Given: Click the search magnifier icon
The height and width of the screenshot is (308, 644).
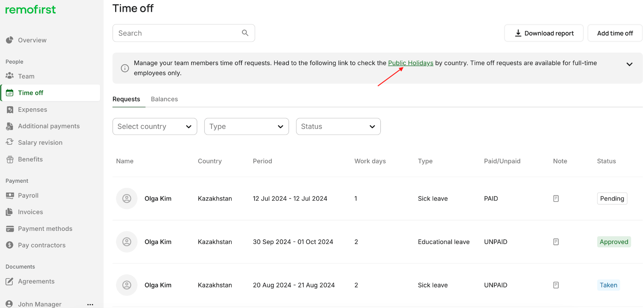Looking at the screenshot, I should 245,33.
